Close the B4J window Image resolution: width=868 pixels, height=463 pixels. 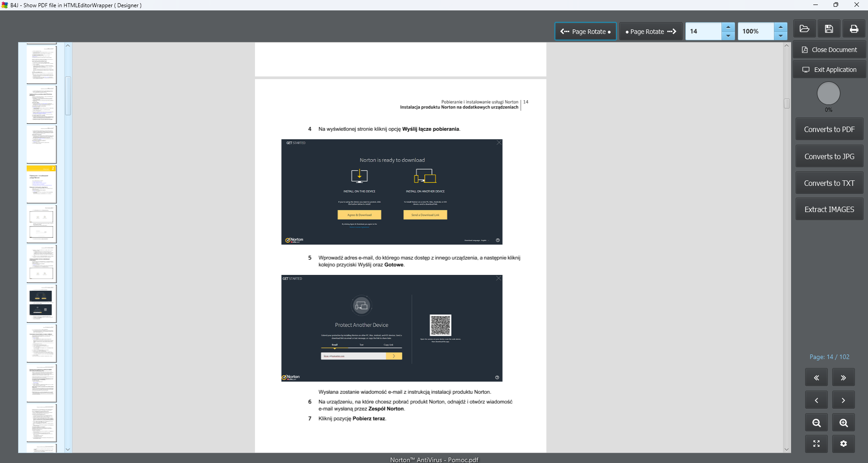[857, 5]
